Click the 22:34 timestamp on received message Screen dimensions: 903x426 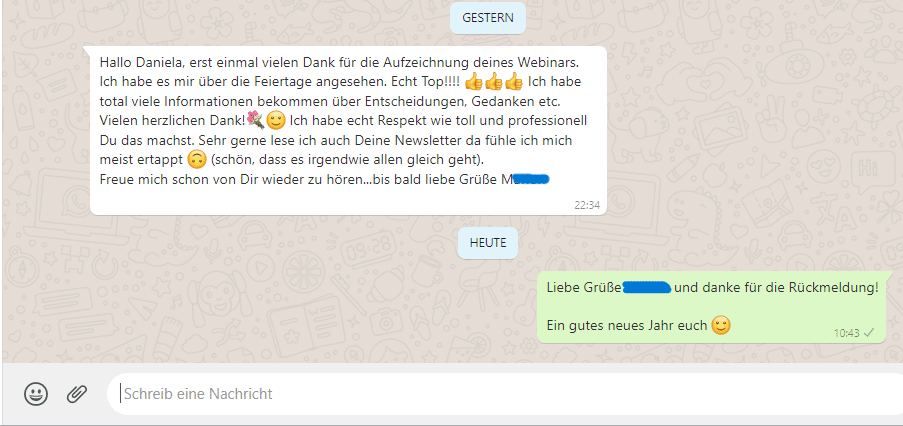pyautogui.click(x=587, y=205)
